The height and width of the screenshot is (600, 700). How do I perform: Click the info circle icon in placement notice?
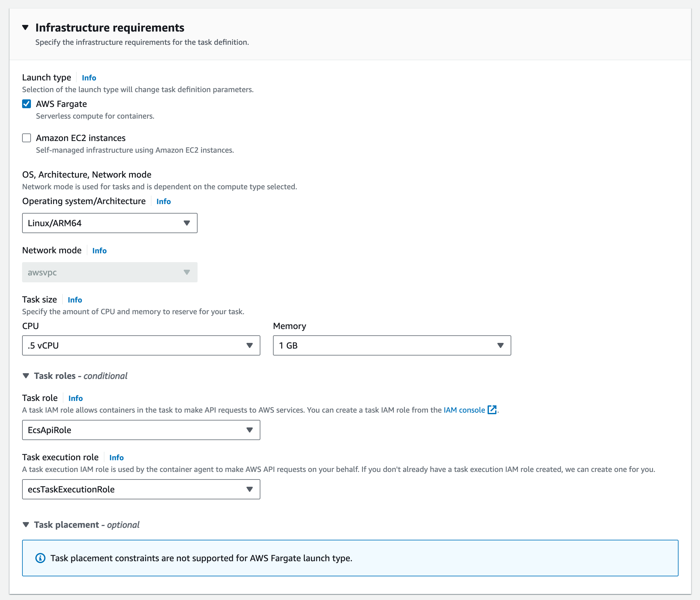(40, 558)
